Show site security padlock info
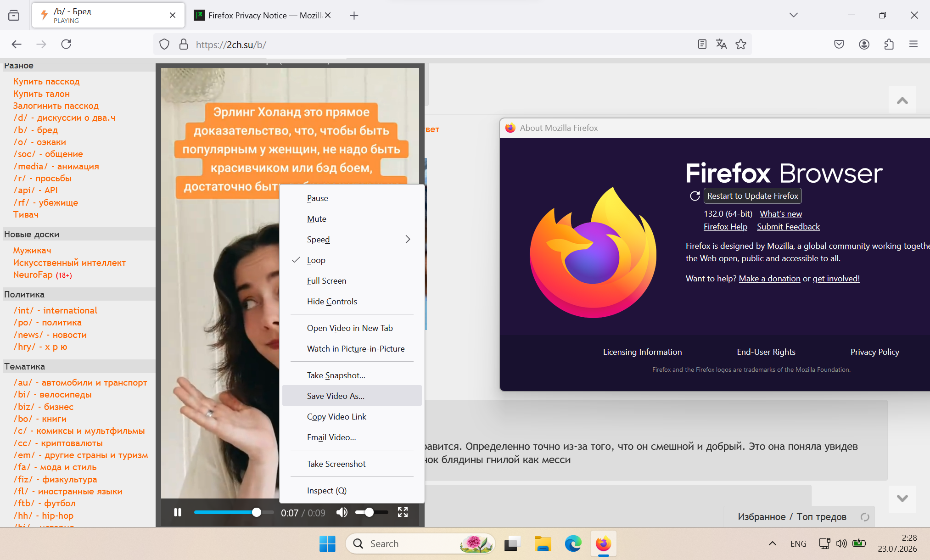The image size is (930, 560). point(184,44)
